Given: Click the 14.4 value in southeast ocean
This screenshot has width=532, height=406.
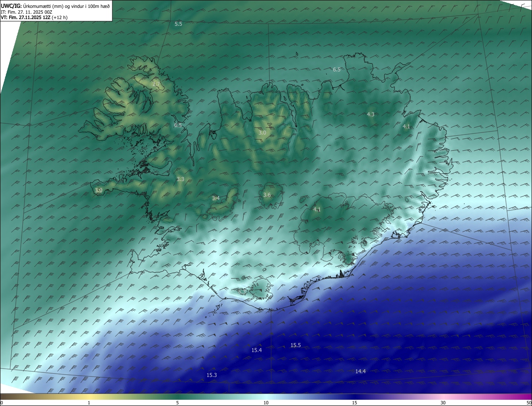Looking at the screenshot, I should (360, 372).
